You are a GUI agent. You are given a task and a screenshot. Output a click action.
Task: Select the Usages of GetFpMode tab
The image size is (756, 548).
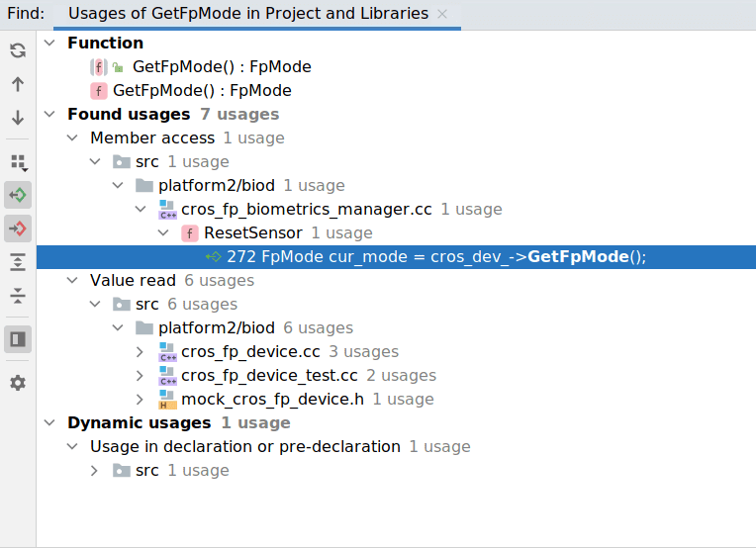tap(247, 14)
